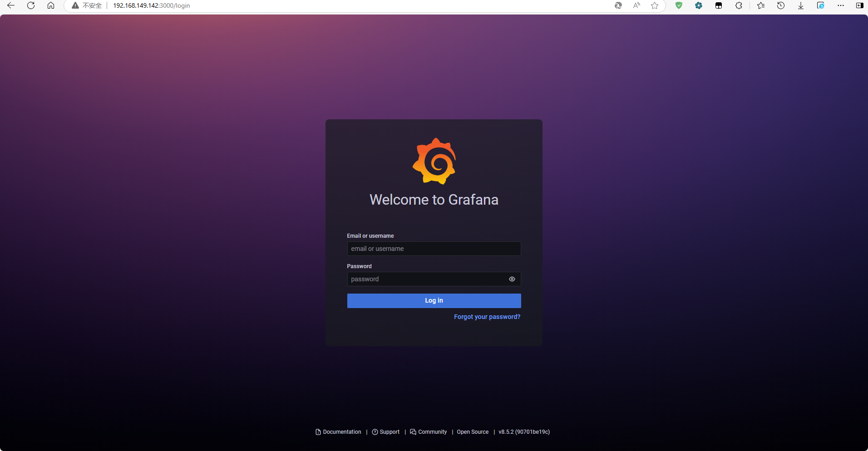Click the translate page icon in address bar

click(x=618, y=5)
